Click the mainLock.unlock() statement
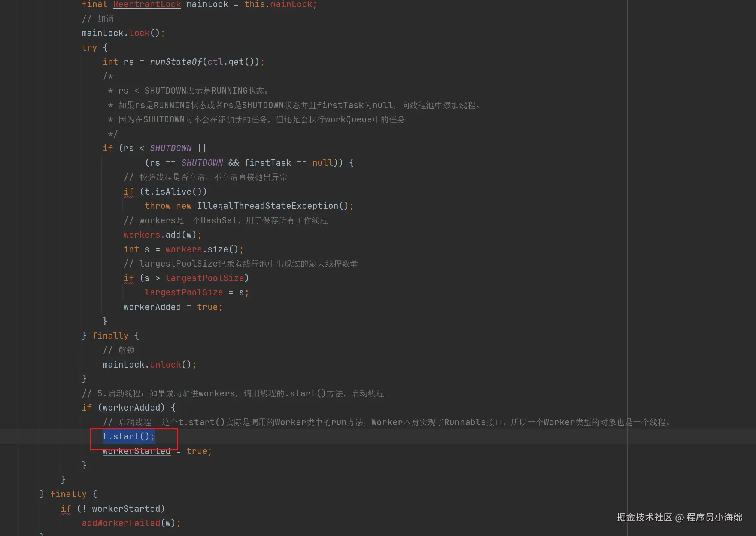 tap(149, 365)
